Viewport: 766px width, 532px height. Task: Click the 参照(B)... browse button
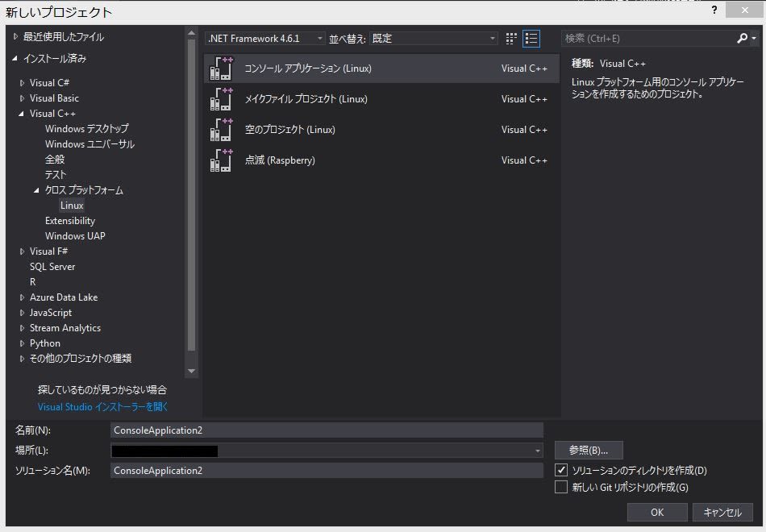pos(589,450)
